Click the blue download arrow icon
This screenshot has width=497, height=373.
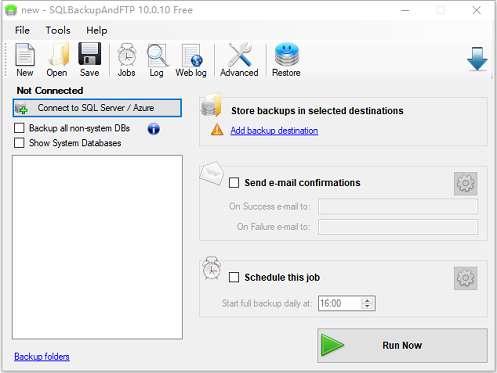(x=477, y=59)
